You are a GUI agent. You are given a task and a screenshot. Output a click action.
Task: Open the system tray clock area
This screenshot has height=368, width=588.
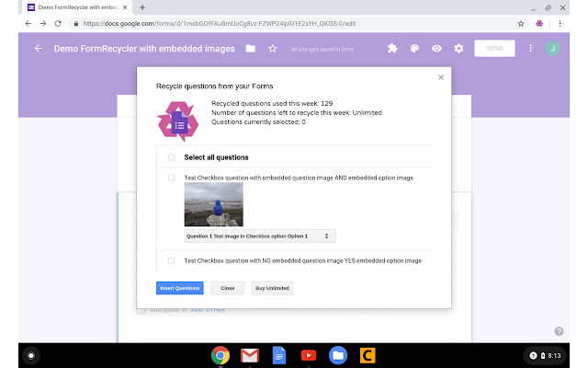[x=545, y=355]
